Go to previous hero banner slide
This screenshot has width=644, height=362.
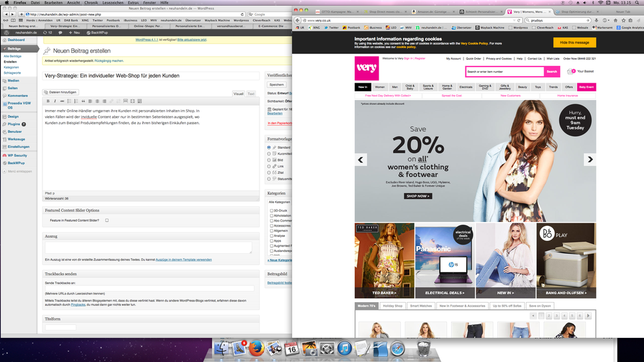coord(360,160)
